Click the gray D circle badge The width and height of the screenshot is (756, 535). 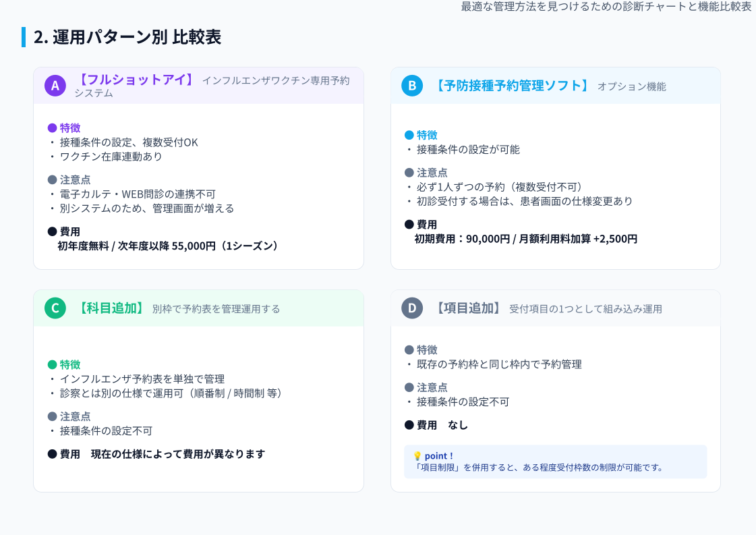[x=412, y=308]
